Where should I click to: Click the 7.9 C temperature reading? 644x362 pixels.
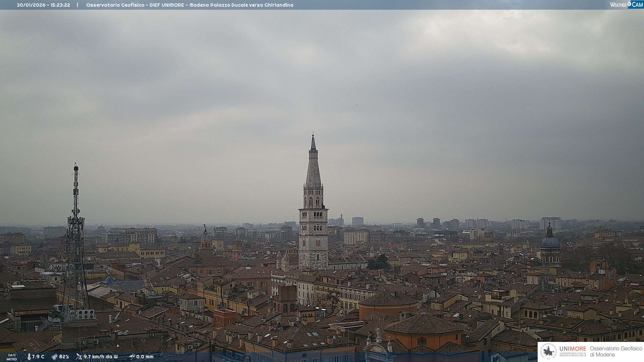[x=38, y=357]
